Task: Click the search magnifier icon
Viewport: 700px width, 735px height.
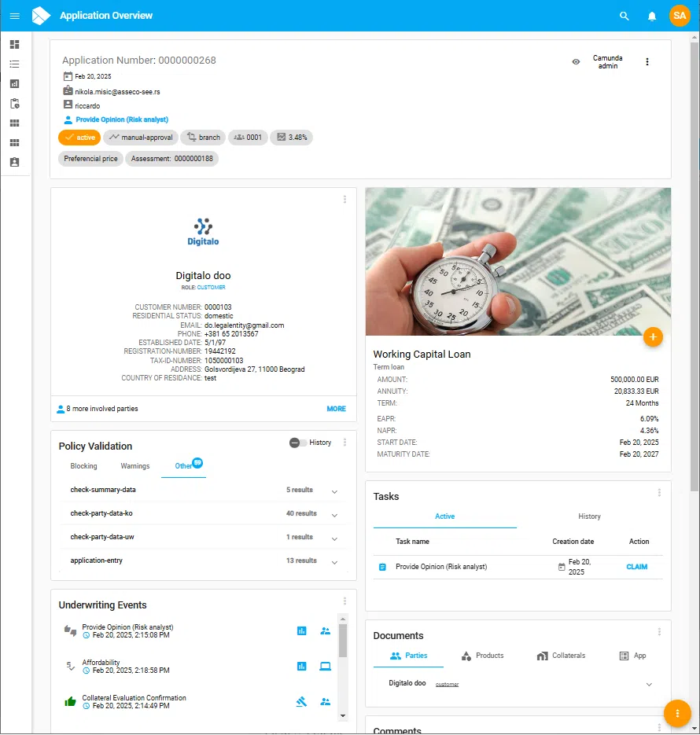Action: (x=624, y=16)
